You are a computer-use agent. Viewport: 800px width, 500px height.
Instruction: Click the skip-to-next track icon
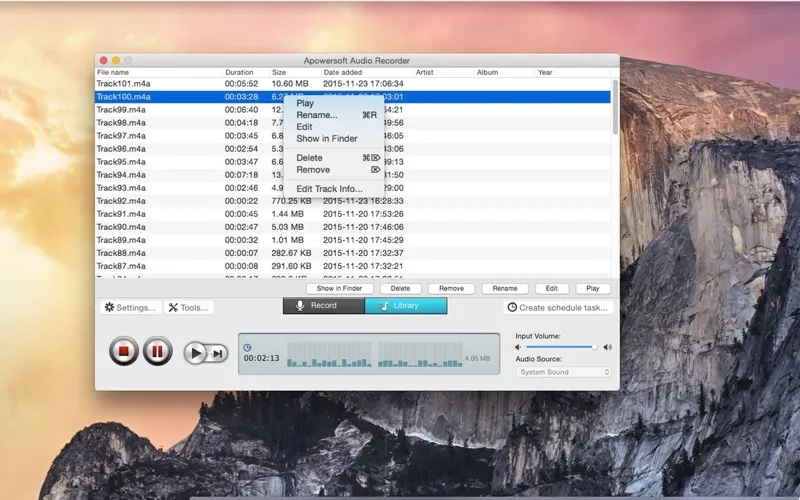tap(218, 352)
